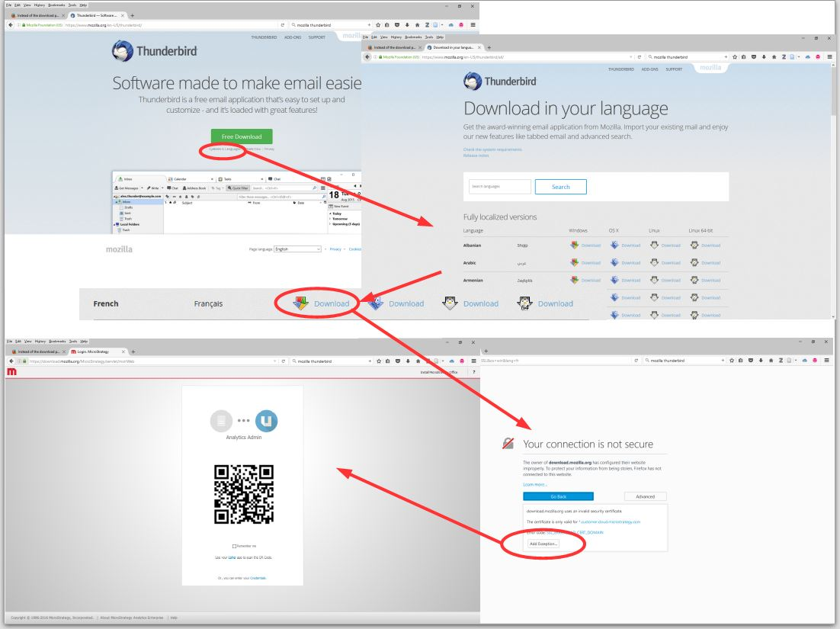Click Thunderbird logo on Download in your language page
Screen dimensions: 840x629
(500, 82)
